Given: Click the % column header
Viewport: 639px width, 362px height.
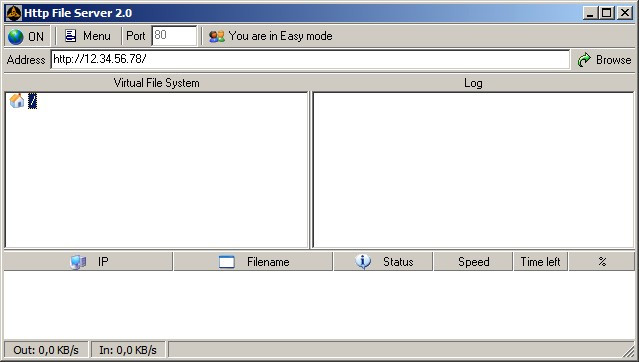Looking at the screenshot, I should pos(602,262).
